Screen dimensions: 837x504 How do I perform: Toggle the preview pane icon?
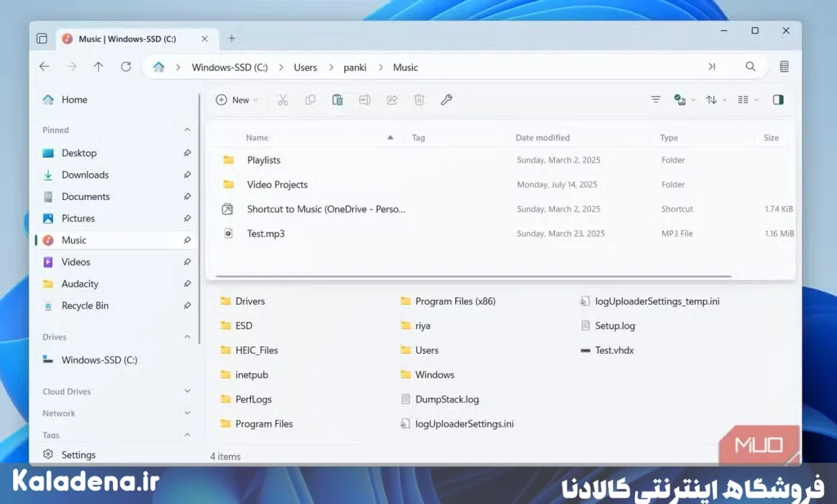tap(778, 100)
